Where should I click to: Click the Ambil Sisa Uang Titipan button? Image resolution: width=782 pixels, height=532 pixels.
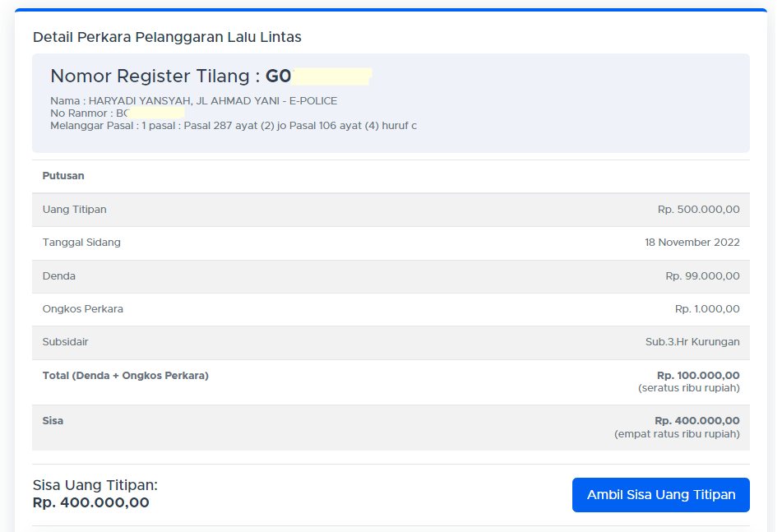[x=660, y=495]
